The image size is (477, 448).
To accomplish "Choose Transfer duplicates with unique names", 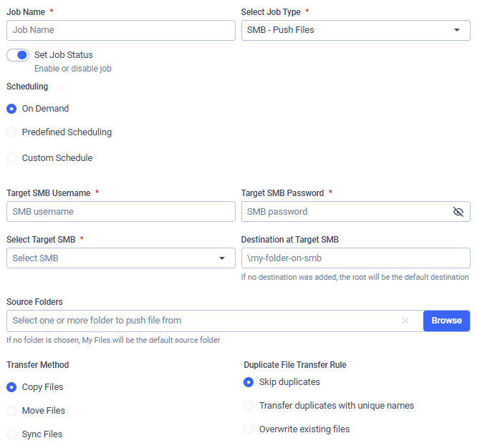I will (249, 406).
